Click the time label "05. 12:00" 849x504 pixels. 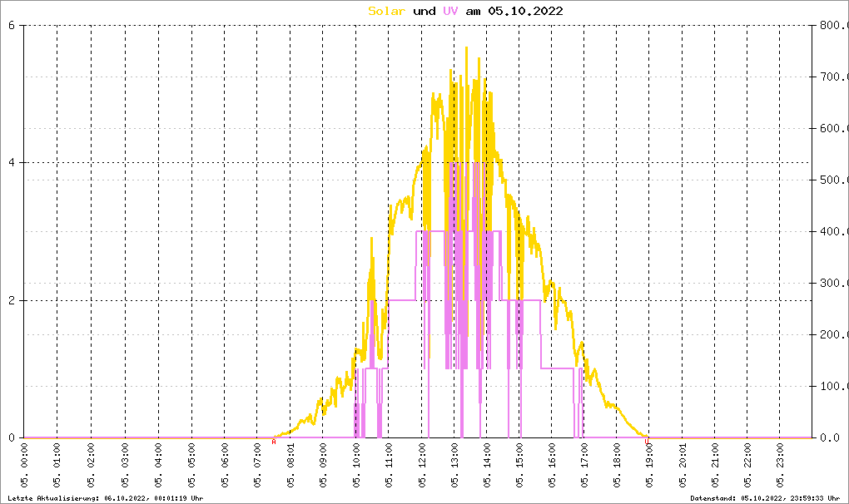pyautogui.click(x=422, y=465)
